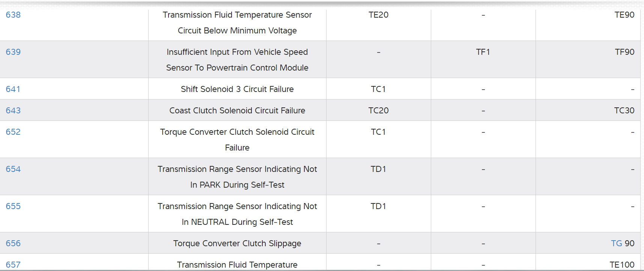Open the TG link in row 656
The height and width of the screenshot is (271, 644).
coord(616,244)
